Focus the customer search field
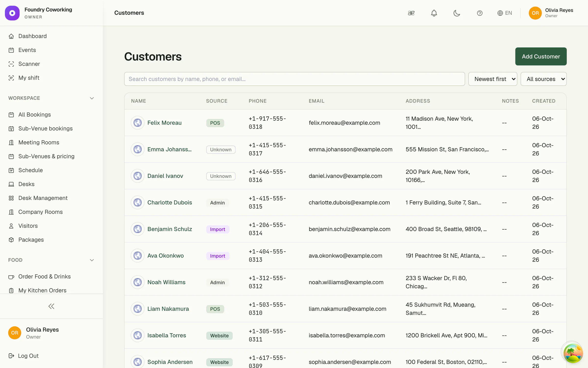Viewport: 588px width, 368px height. click(294, 79)
